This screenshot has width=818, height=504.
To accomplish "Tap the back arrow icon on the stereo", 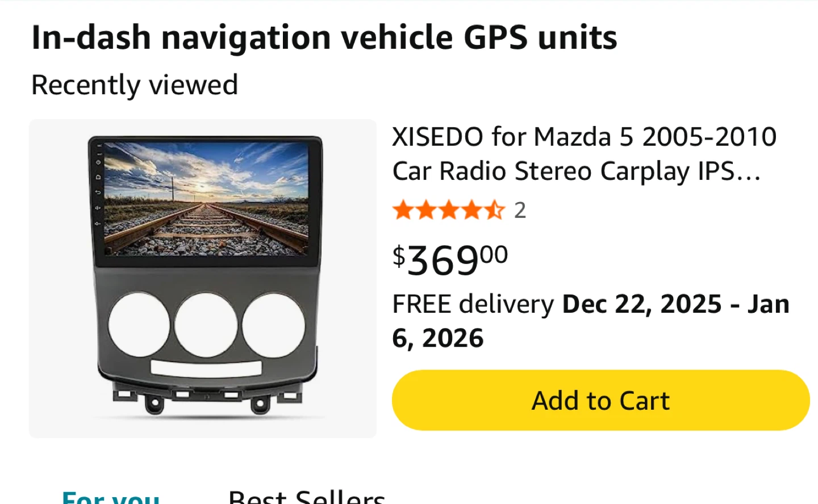I will pos(98,192).
